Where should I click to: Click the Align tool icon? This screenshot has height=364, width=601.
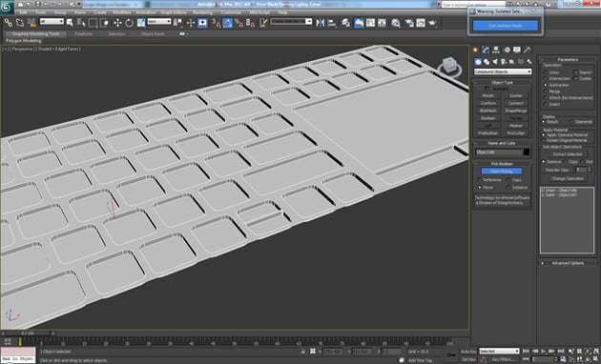(x=332, y=23)
